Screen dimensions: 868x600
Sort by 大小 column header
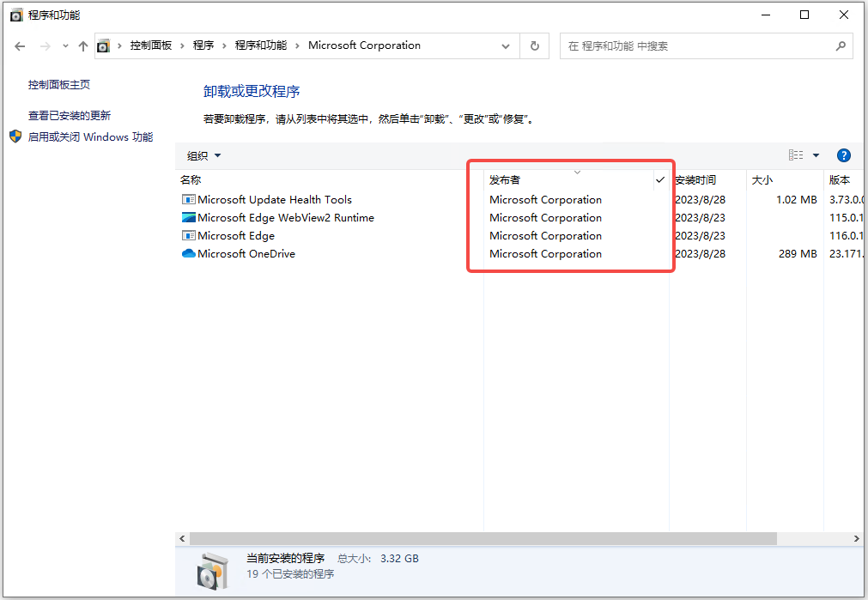coord(785,180)
